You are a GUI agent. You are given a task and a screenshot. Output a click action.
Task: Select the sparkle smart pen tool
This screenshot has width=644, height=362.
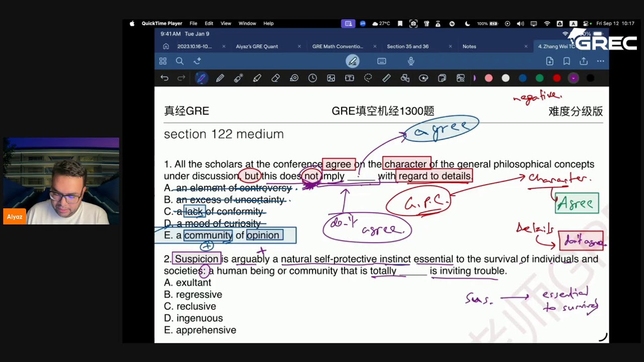[238, 78]
